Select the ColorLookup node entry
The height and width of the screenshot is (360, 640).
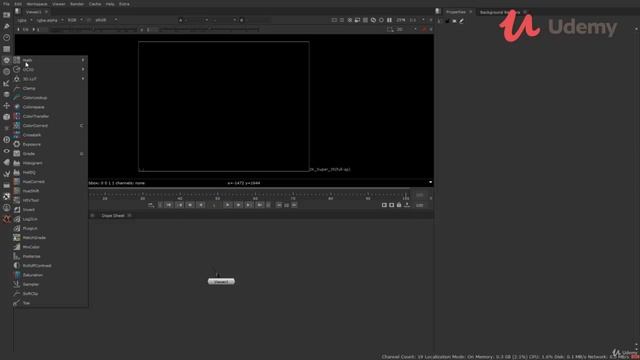click(51, 98)
